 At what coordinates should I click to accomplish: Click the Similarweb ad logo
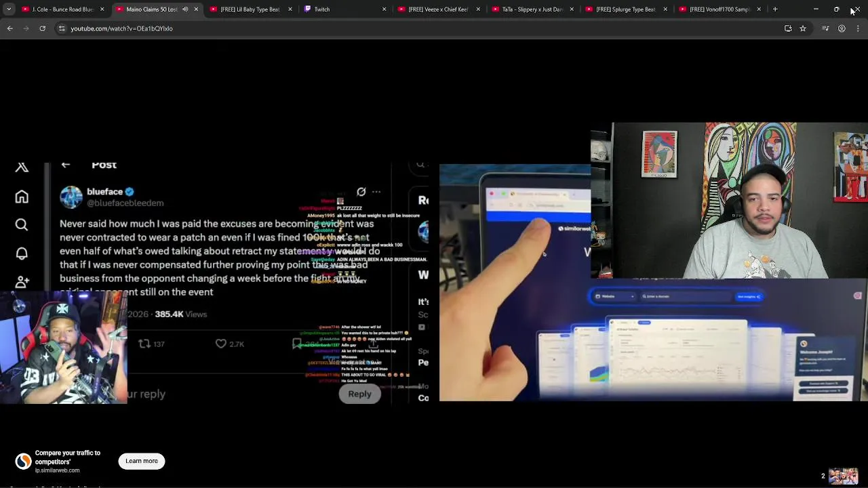[x=24, y=462]
